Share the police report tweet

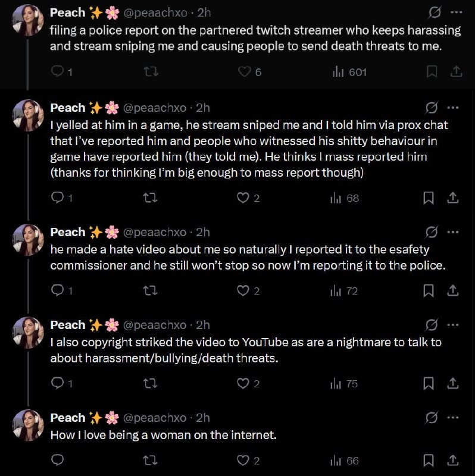click(456, 71)
